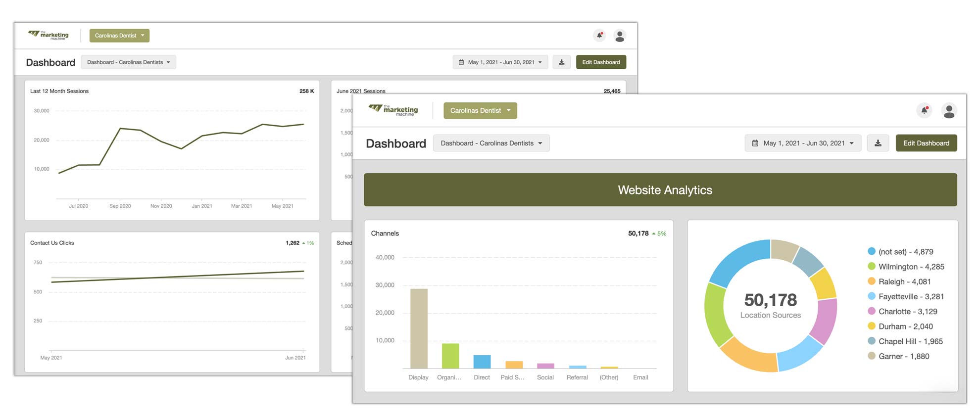Click 258 K sessions total
The height and width of the screenshot is (418, 980).
coord(306,91)
